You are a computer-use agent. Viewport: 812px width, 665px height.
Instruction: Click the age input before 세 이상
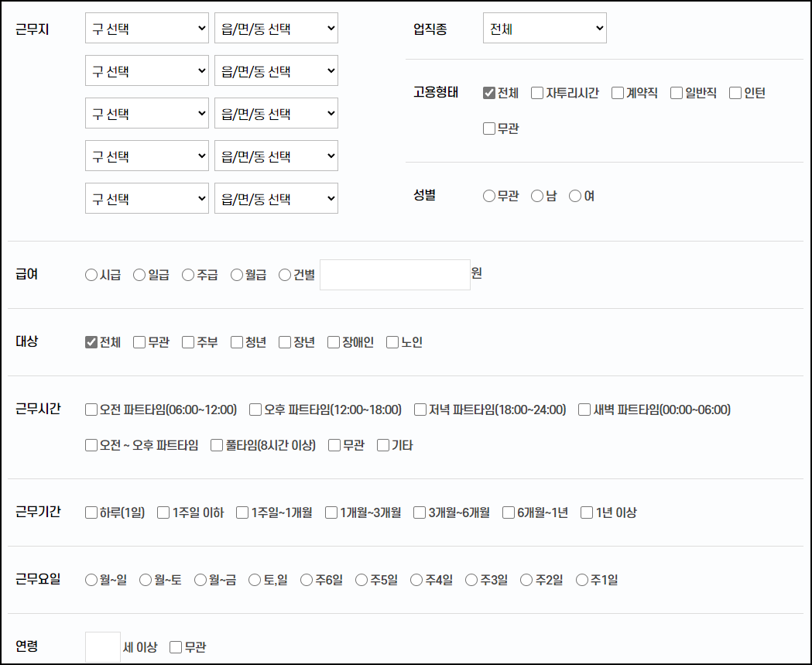pyautogui.click(x=102, y=646)
